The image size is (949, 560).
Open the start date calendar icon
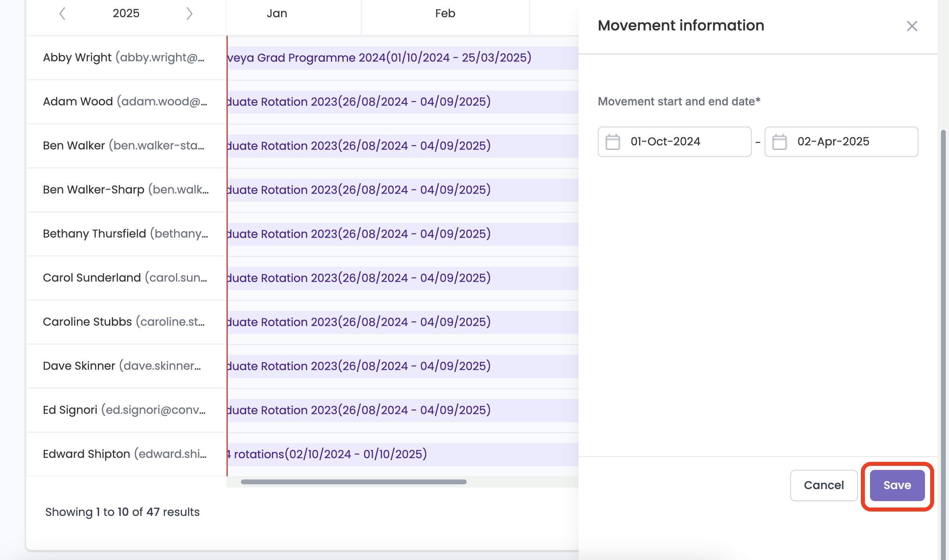click(x=613, y=142)
